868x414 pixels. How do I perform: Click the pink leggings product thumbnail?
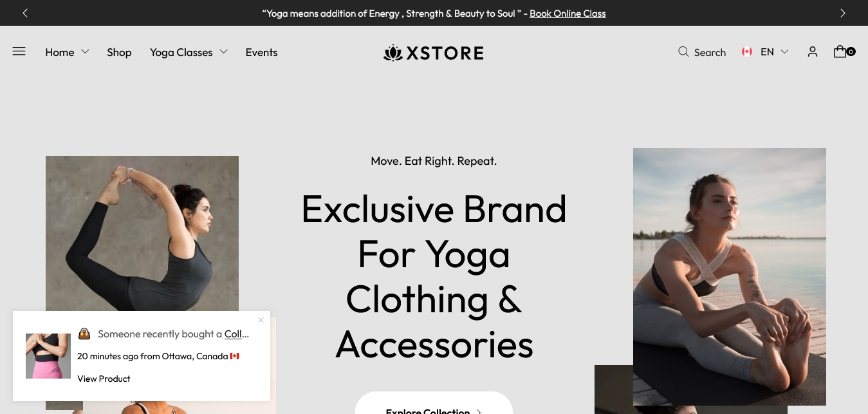48,356
